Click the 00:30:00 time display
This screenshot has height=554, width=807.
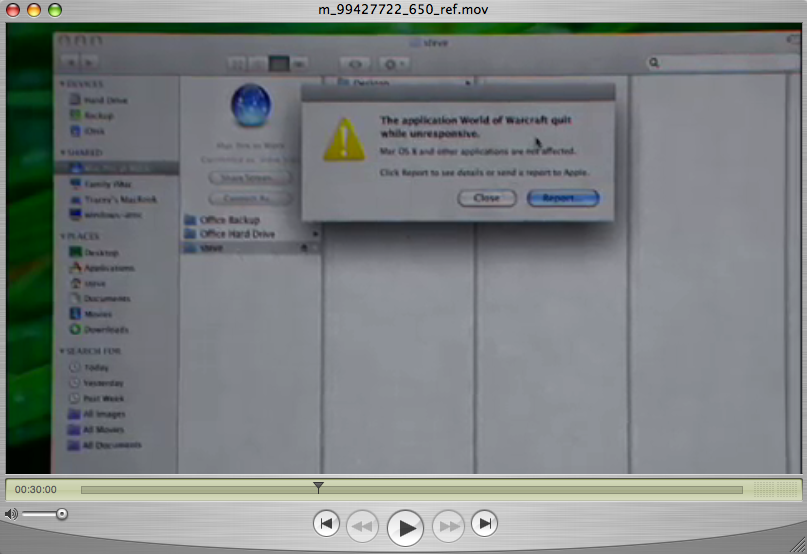(36, 490)
